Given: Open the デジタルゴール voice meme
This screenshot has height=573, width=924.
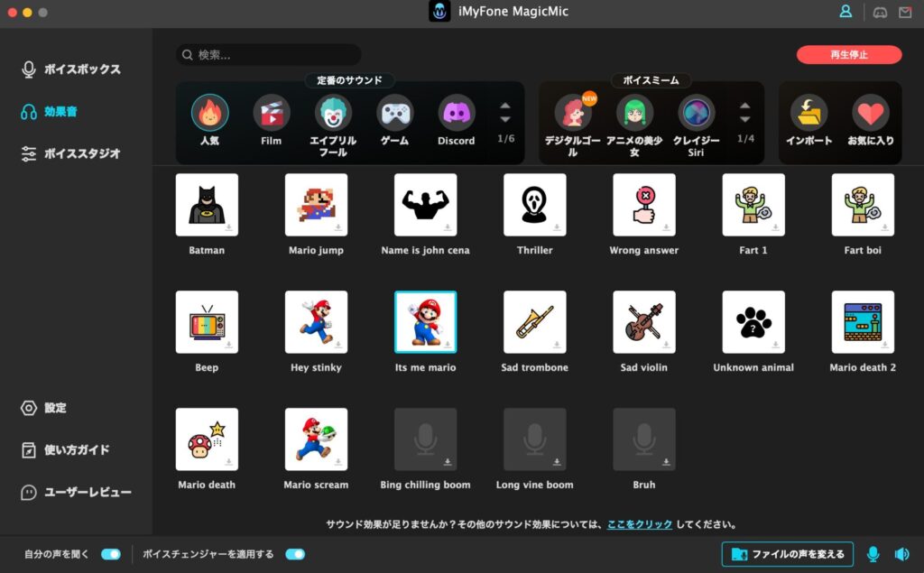Looking at the screenshot, I should 573,113.
